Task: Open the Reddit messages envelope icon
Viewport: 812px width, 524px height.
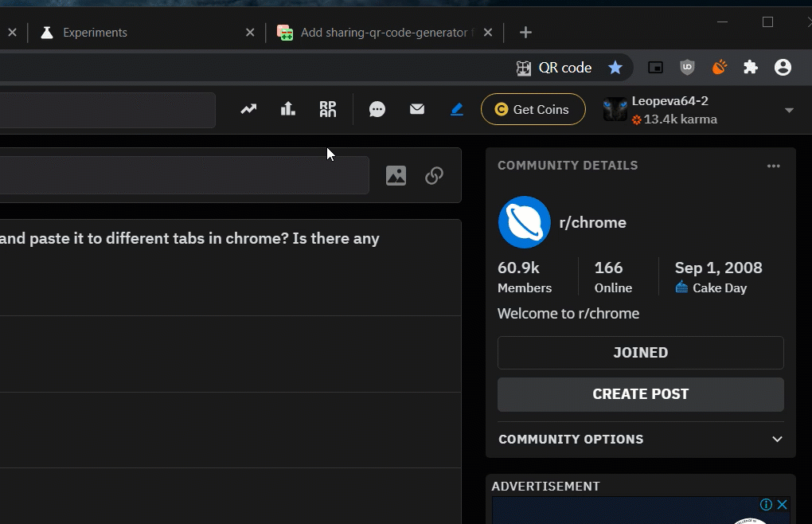Action: tap(417, 109)
